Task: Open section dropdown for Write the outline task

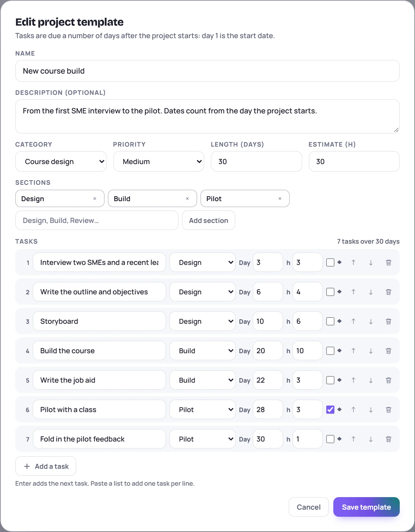Action: point(203,292)
